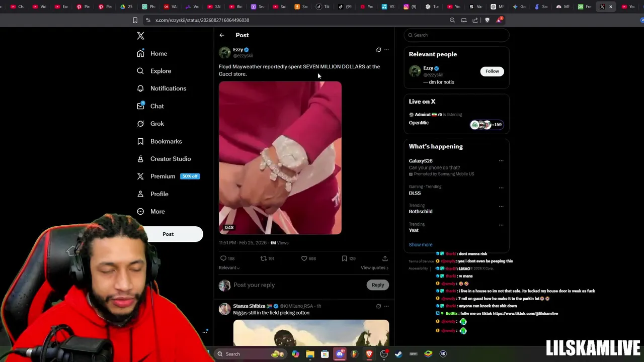The image size is (644, 362).
Task: Open Steam from the taskbar
Action: click(398, 354)
